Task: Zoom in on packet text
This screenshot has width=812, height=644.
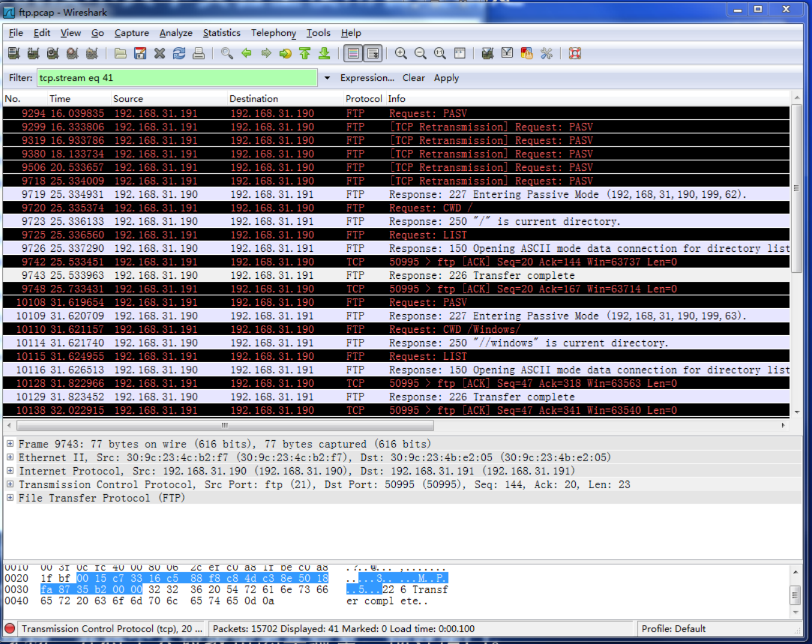Action: (x=401, y=53)
